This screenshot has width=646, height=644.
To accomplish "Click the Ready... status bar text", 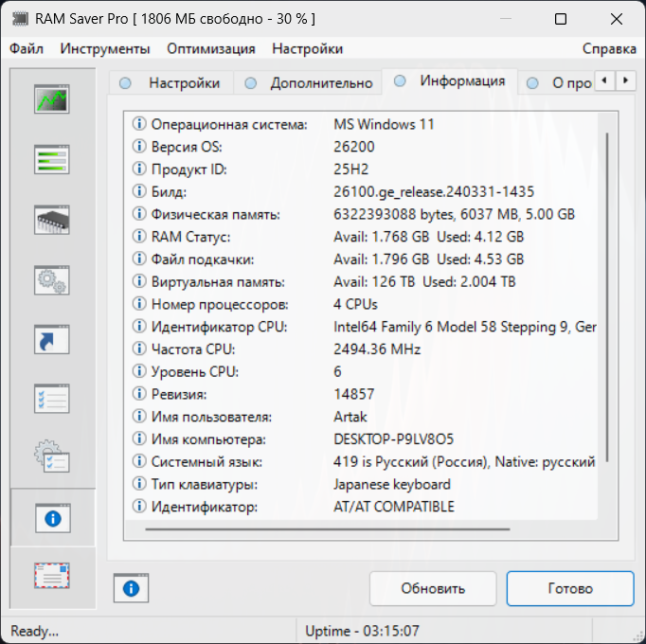I will click(x=35, y=631).
